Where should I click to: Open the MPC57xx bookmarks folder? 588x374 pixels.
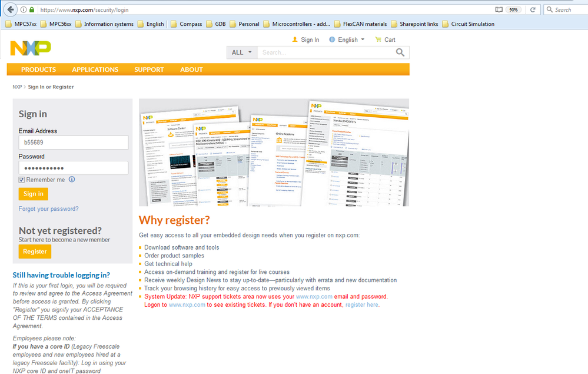[x=21, y=24]
